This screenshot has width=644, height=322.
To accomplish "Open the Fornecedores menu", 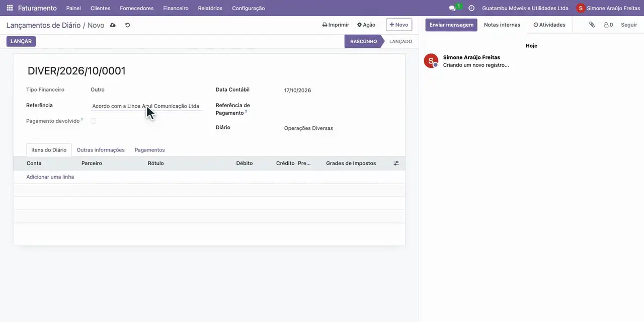I will [x=137, y=8].
